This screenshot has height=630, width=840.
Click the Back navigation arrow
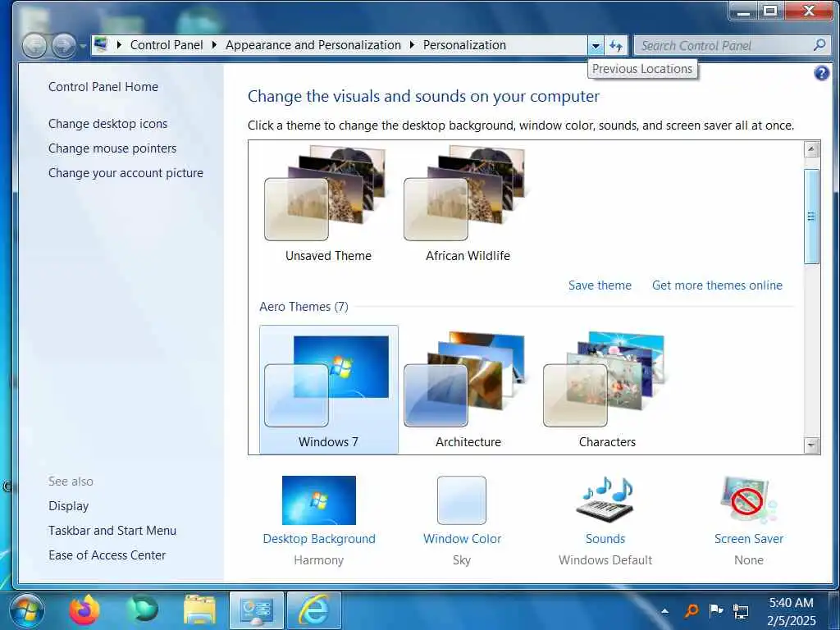point(34,46)
